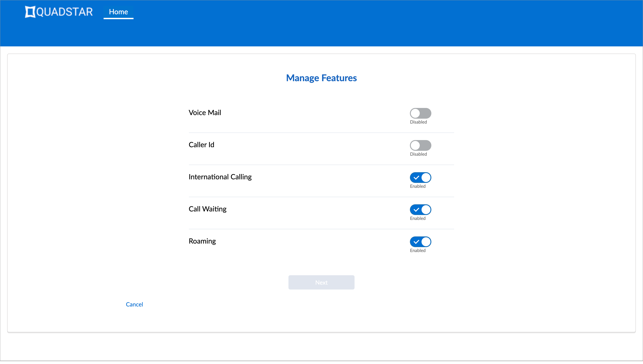Select the International Calling label

click(220, 177)
